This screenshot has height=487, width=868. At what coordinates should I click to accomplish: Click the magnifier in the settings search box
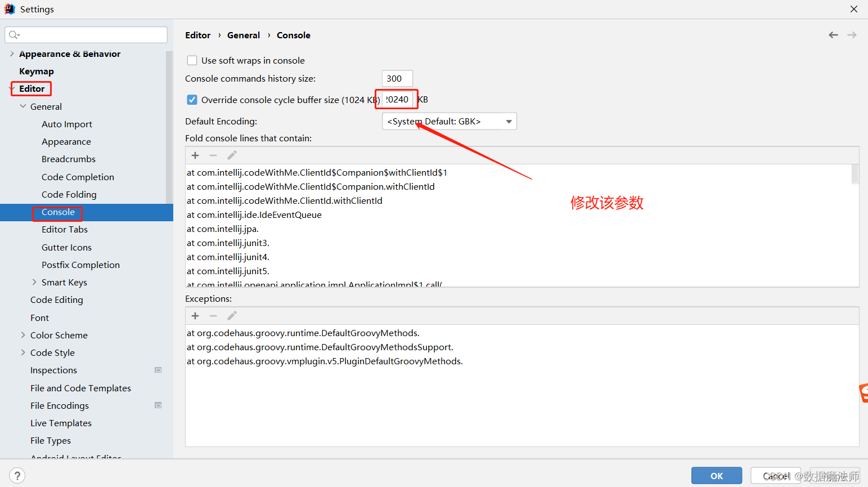pyautogui.click(x=14, y=35)
